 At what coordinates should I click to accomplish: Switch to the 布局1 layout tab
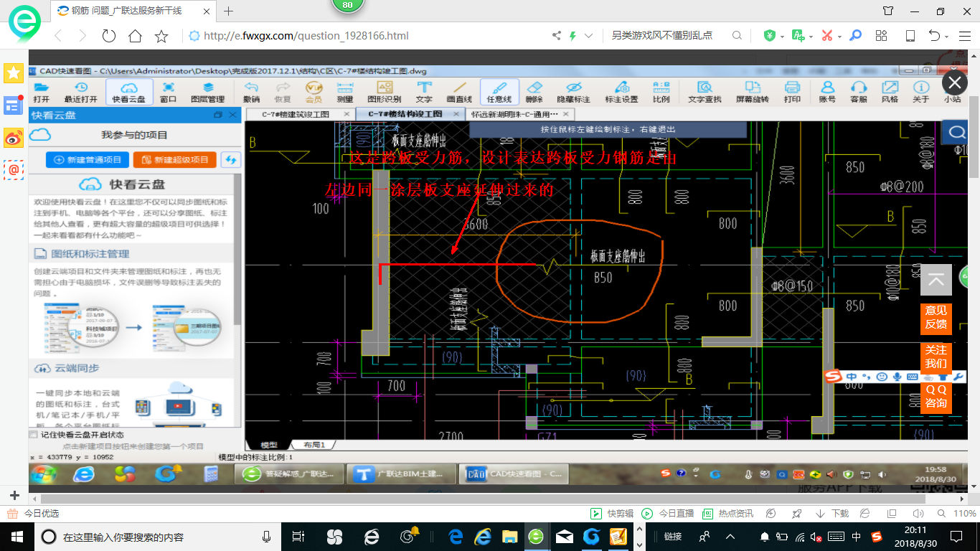[x=314, y=445]
